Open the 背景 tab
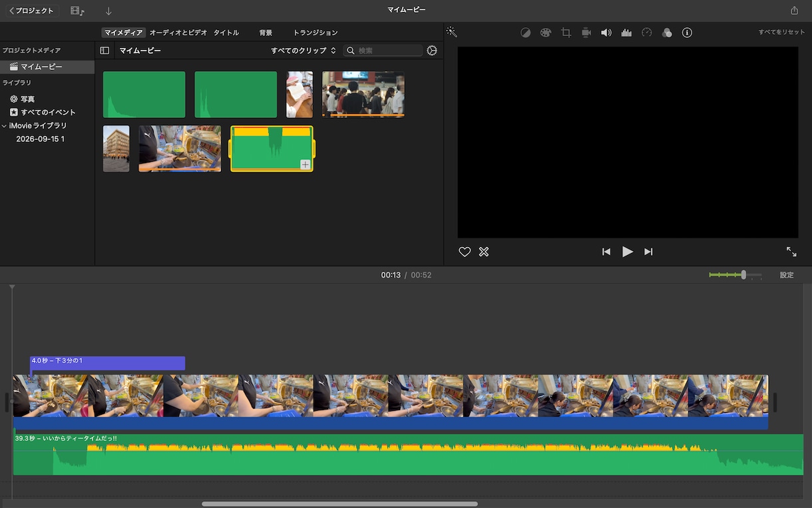 point(266,33)
